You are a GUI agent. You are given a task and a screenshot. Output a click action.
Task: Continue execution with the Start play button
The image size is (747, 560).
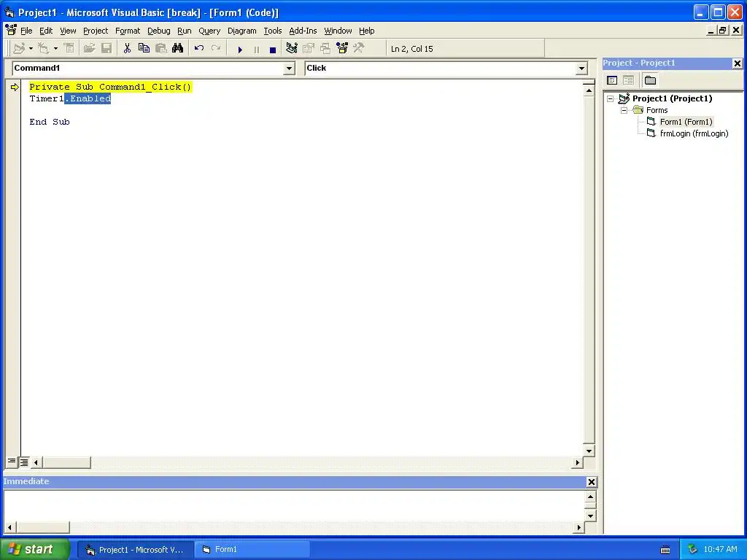[240, 50]
